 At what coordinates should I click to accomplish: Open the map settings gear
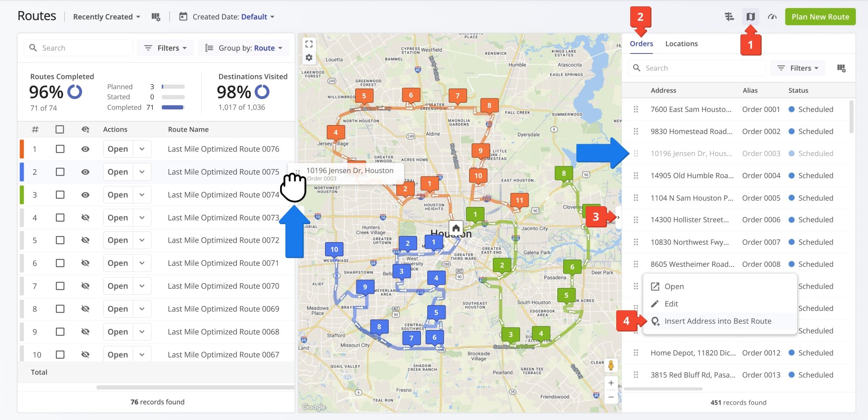click(309, 58)
